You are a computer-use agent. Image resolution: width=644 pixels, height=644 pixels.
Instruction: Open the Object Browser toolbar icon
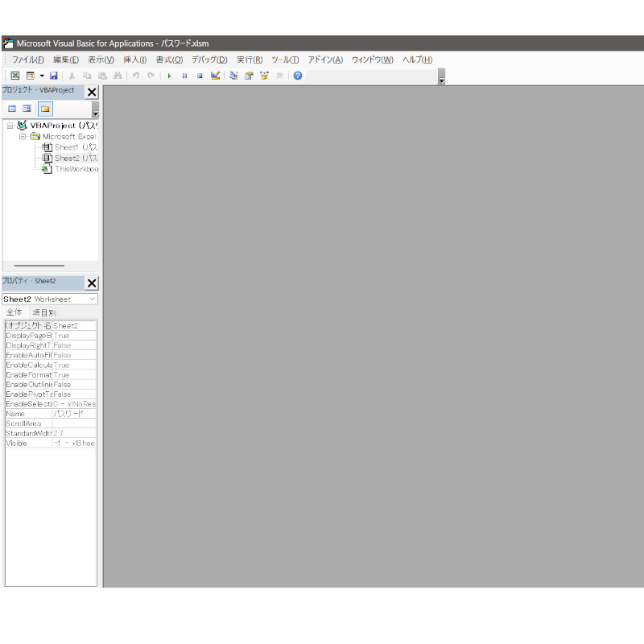point(264,76)
